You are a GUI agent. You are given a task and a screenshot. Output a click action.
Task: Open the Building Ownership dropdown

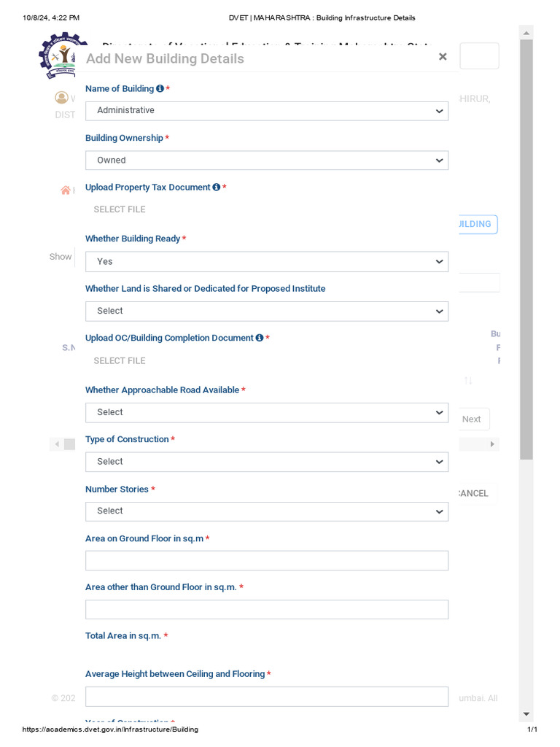267,160
